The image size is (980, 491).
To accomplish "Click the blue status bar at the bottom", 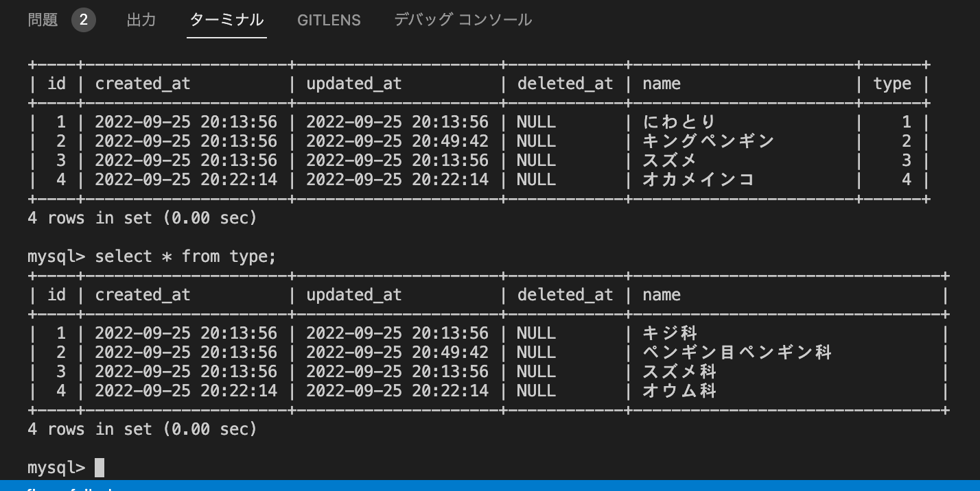I will 490,488.
